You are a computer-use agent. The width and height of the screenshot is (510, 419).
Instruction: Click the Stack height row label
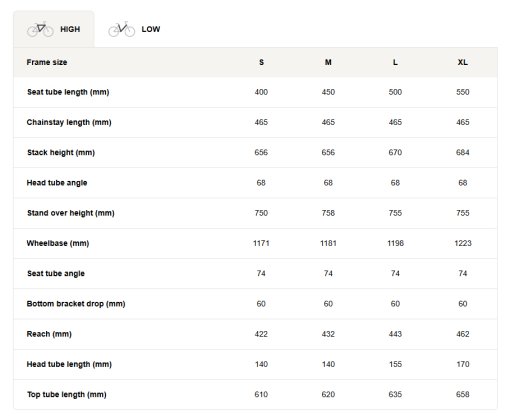[61, 153]
